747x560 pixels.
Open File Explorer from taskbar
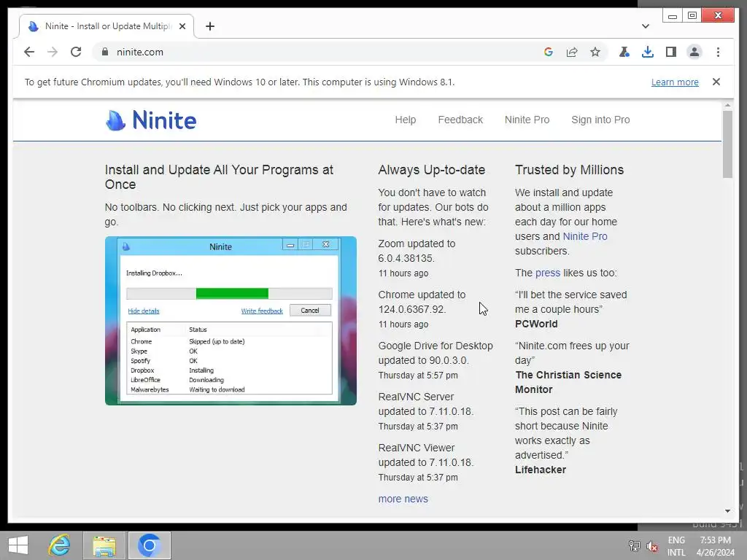click(104, 545)
